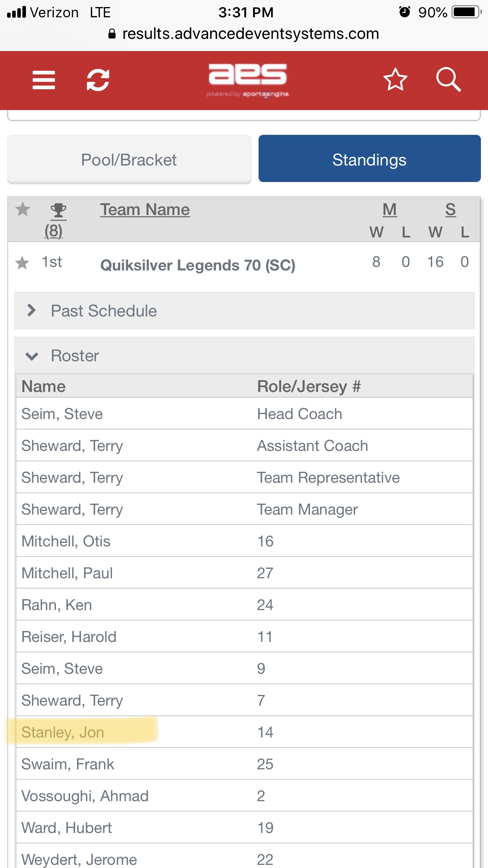Viewport: 488px width, 868px height.
Task: Tap the refresh arrows icon
Action: click(98, 80)
